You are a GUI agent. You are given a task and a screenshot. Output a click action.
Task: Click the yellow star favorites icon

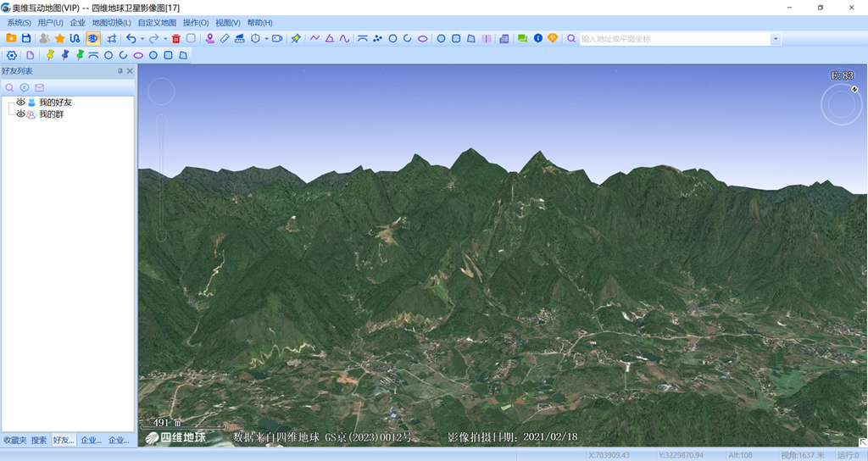click(59, 39)
